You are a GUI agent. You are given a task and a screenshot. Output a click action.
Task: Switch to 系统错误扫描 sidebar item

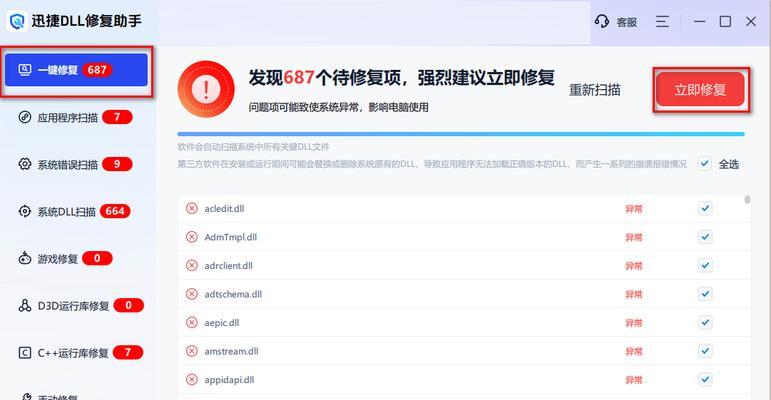[76, 164]
